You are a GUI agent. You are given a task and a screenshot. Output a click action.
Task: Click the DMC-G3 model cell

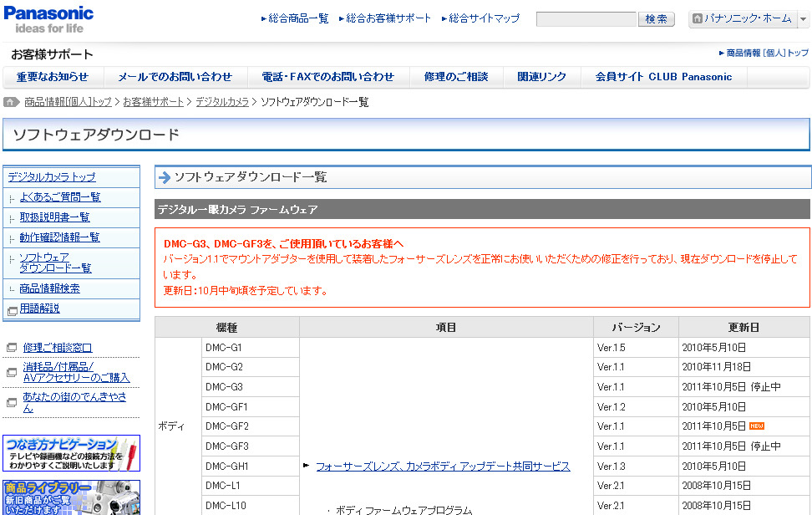pos(250,387)
